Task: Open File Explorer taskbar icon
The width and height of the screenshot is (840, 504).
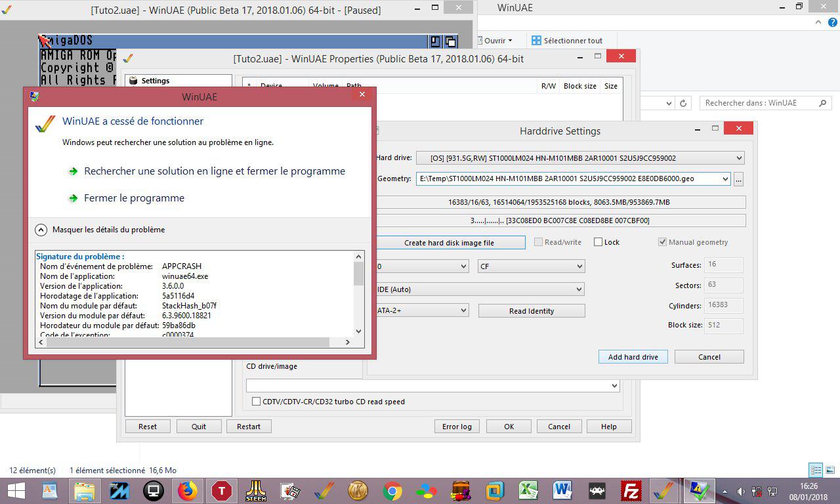Action: coord(85,490)
